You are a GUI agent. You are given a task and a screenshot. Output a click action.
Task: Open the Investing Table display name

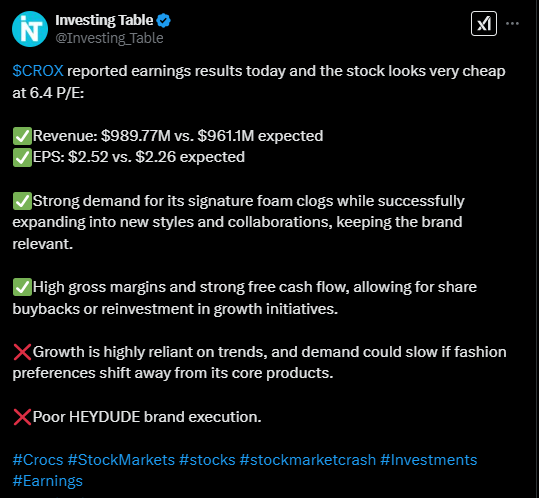pyautogui.click(x=104, y=20)
